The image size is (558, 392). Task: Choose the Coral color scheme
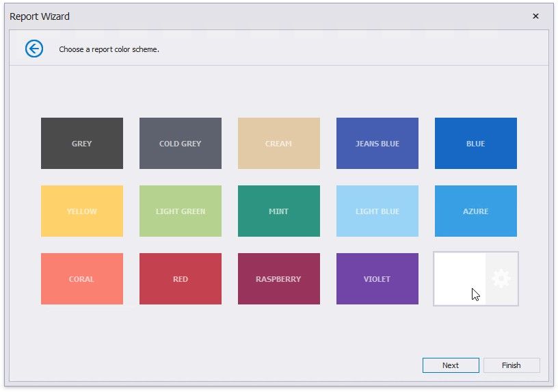point(82,279)
